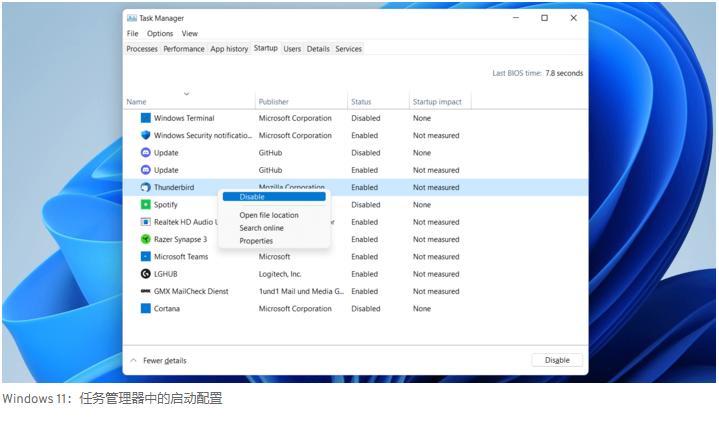The image size is (719, 423).
Task: Select the Microsoft Teams entry
Action: click(x=181, y=256)
